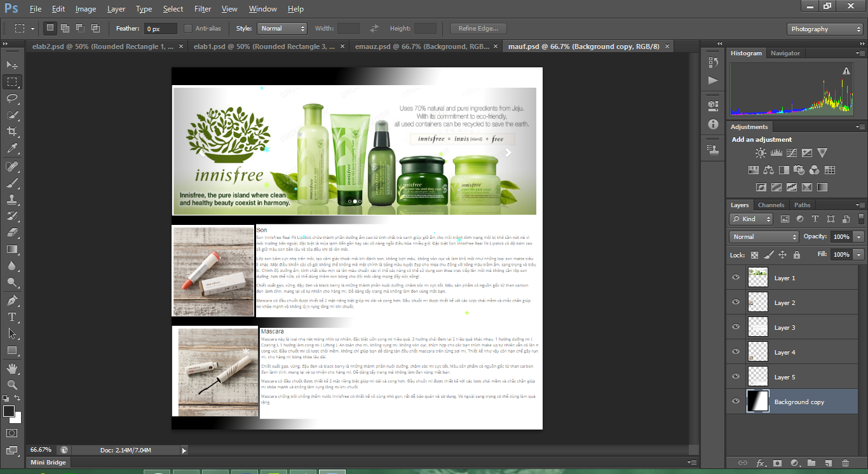Click the Refine Edge button
The image size is (868, 474).
click(x=478, y=29)
